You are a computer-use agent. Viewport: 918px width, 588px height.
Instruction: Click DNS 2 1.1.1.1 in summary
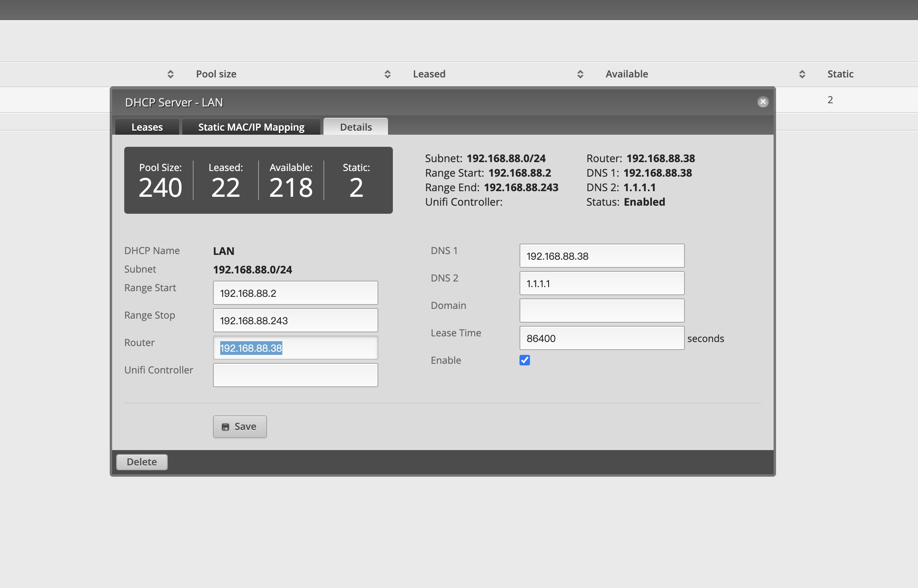coord(621,188)
